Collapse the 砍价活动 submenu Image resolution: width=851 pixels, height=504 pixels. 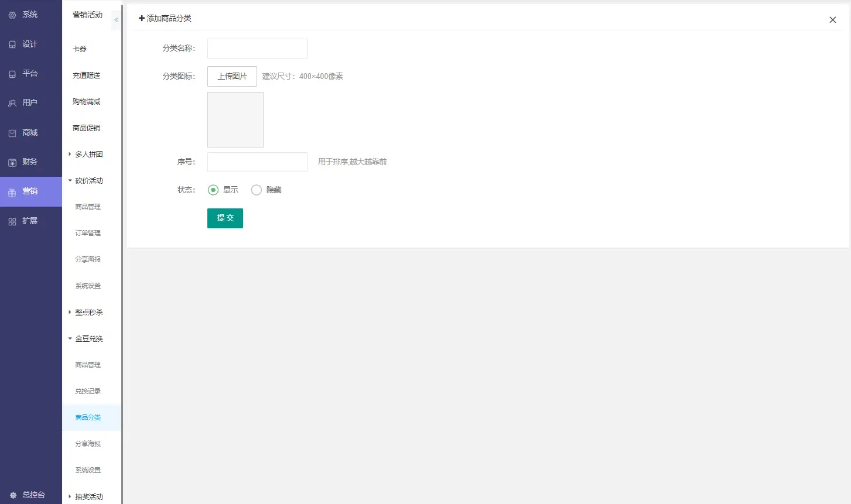tap(70, 180)
